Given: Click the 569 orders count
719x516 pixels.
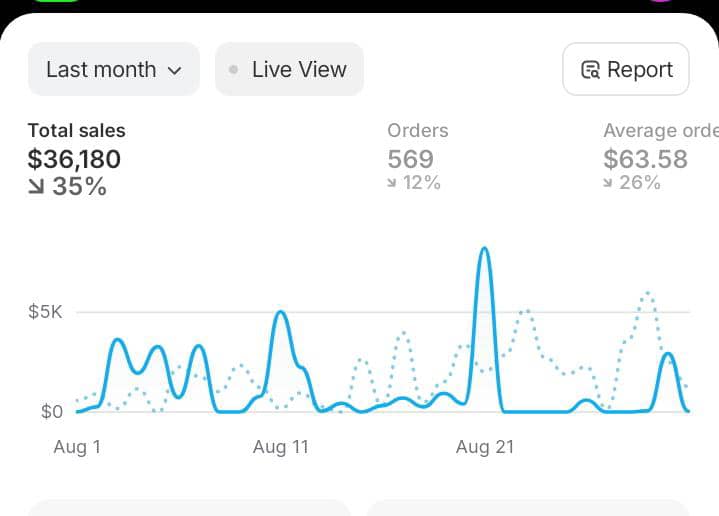Looking at the screenshot, I should coord(410,159).
